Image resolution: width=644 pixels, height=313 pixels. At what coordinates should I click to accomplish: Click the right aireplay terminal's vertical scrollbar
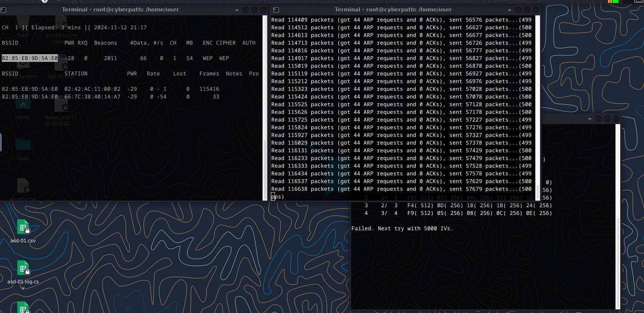click(x=538, y=108)
